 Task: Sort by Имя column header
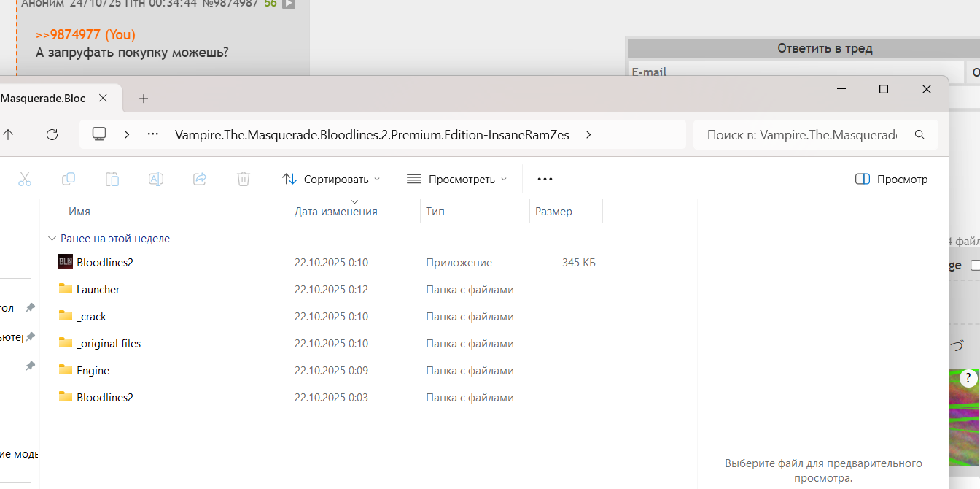coord(79,212)
